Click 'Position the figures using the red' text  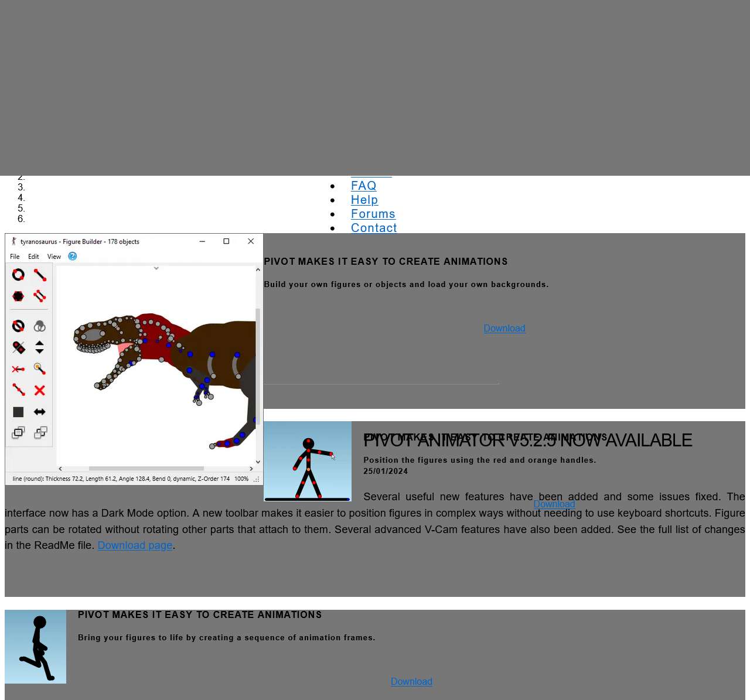(x=480, y=460)
